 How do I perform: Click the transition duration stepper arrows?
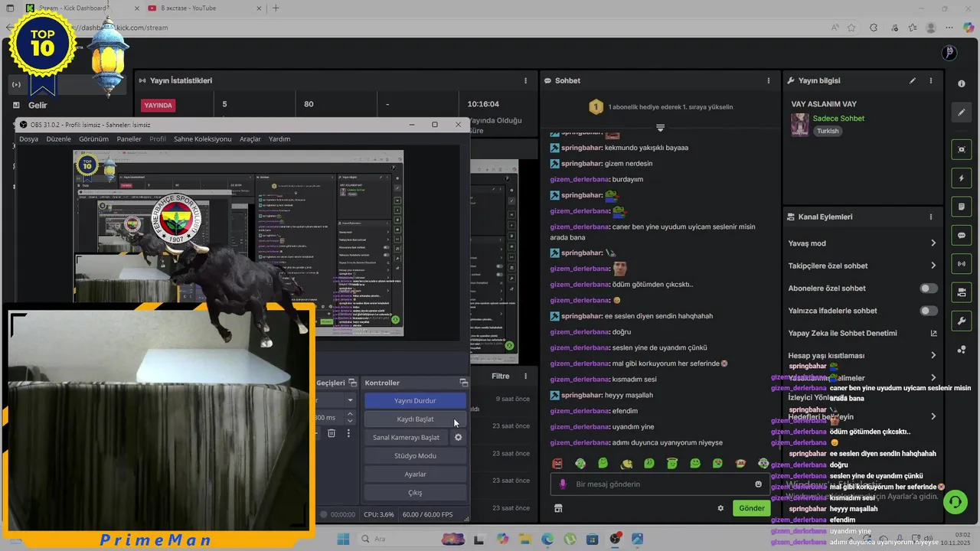(x=351, y=417)
